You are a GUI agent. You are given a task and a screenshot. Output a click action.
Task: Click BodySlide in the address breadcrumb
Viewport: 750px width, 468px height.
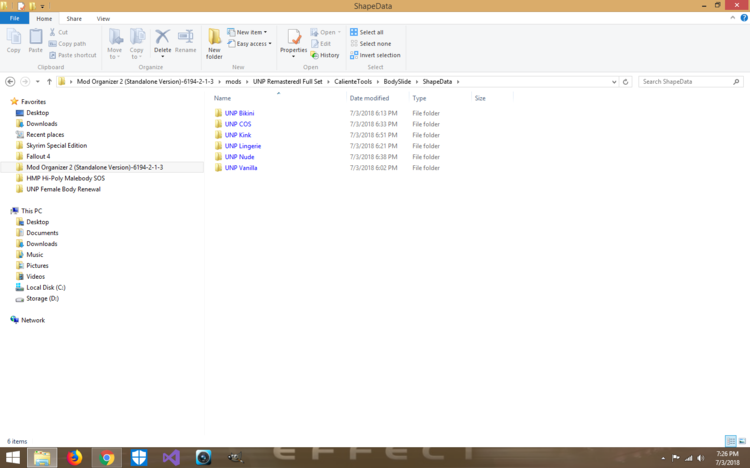397,82
